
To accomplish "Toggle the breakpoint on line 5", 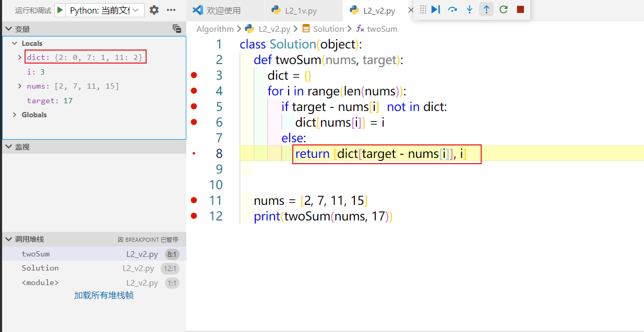I will click(194, 107).
